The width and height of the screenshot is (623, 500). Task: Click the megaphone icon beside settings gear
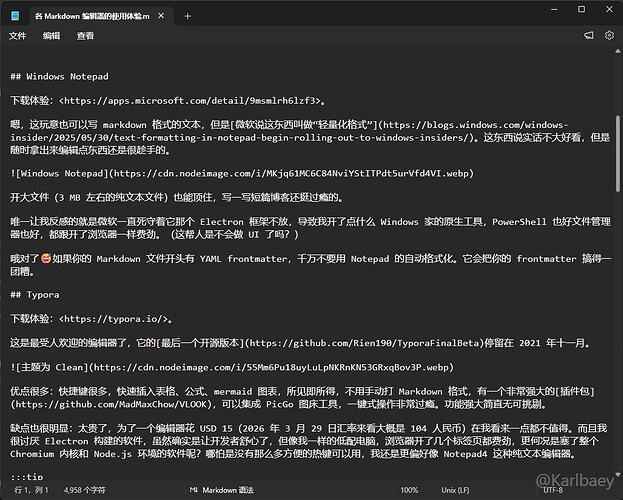(589, 35)
